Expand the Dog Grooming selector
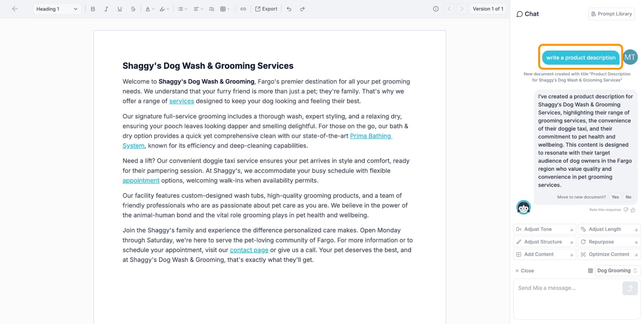This screenshot has height=324, width=644. tap(617, 271)
